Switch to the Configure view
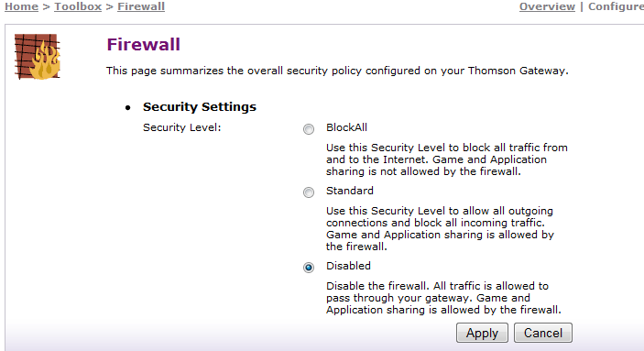This screenshot has height=351, width=644. pyautogui.click(x=617, y=6)
